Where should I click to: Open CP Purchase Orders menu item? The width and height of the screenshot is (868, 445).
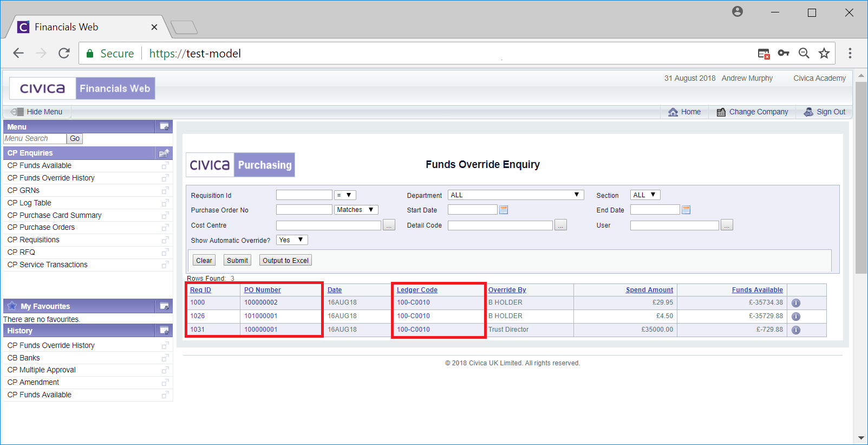pos(41,227)
